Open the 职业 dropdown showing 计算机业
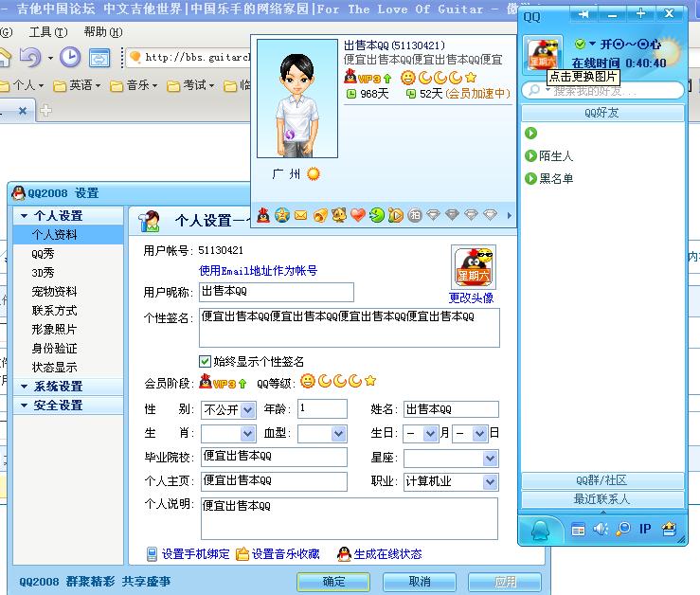Image resolution: width=700 pixels, height=595 pixels. [490, 482]
